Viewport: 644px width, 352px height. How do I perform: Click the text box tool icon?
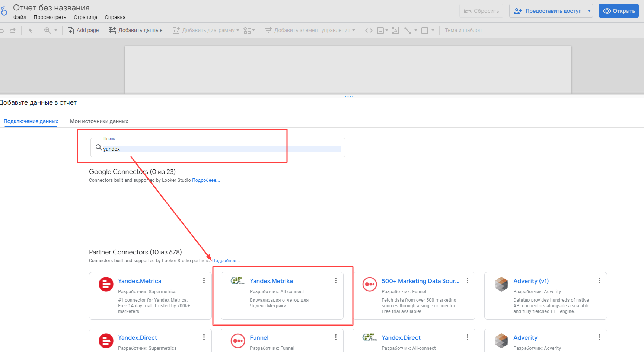[x=396, y=31]
